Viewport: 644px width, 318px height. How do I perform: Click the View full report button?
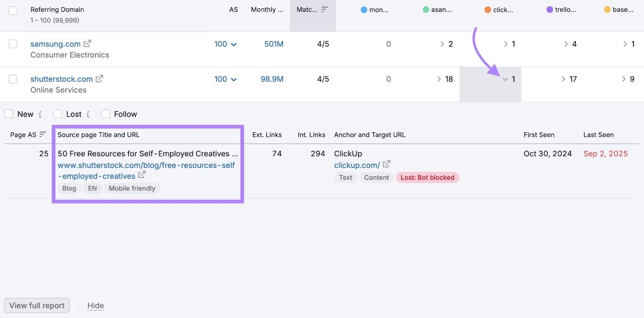coord(37,306)
